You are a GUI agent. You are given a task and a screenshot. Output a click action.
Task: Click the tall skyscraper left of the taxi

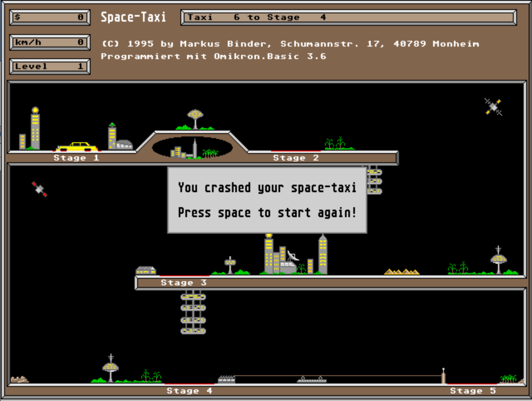pos(35,129)
